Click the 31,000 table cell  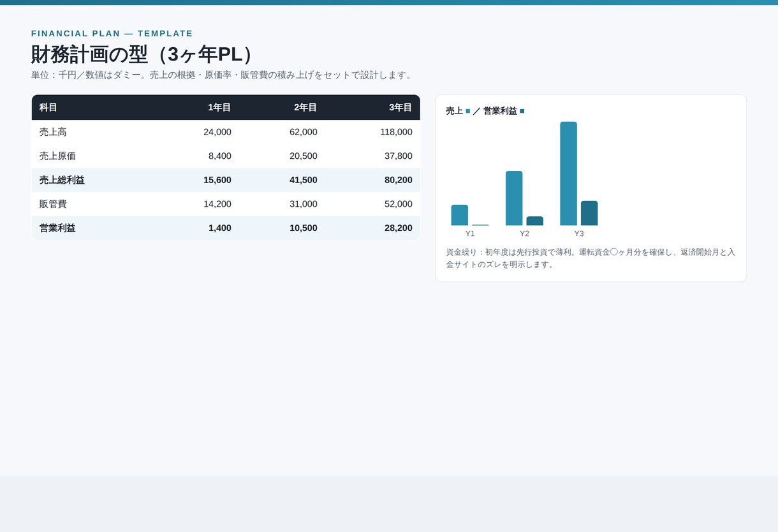(x=304, y=204)
